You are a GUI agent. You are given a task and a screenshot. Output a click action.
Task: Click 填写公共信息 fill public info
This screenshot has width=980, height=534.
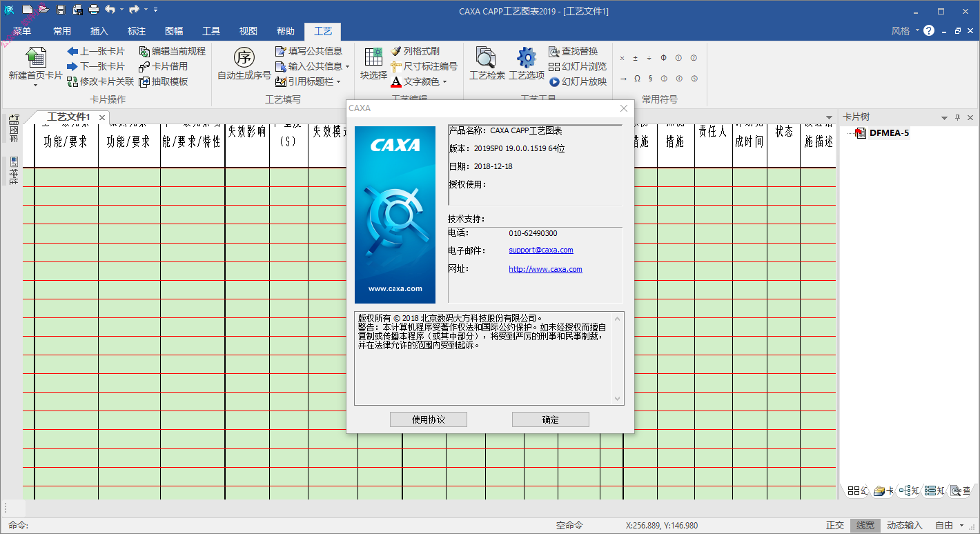click(308, 51)
